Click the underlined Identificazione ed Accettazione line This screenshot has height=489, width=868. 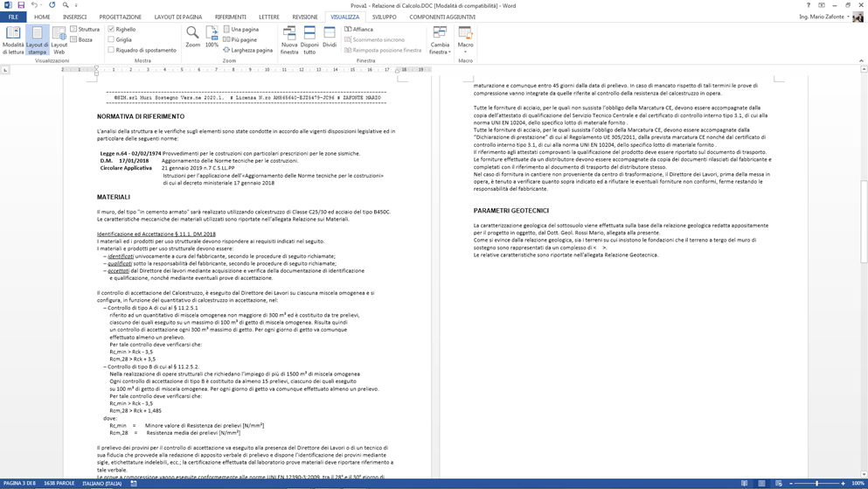156,234
